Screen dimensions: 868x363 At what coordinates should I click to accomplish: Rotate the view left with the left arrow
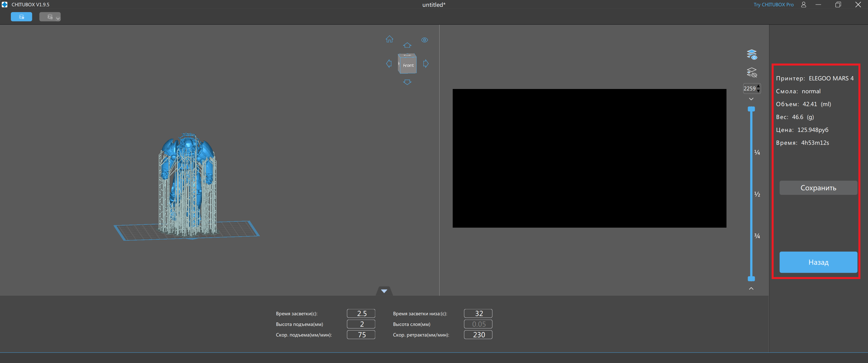tap(389, 64)
